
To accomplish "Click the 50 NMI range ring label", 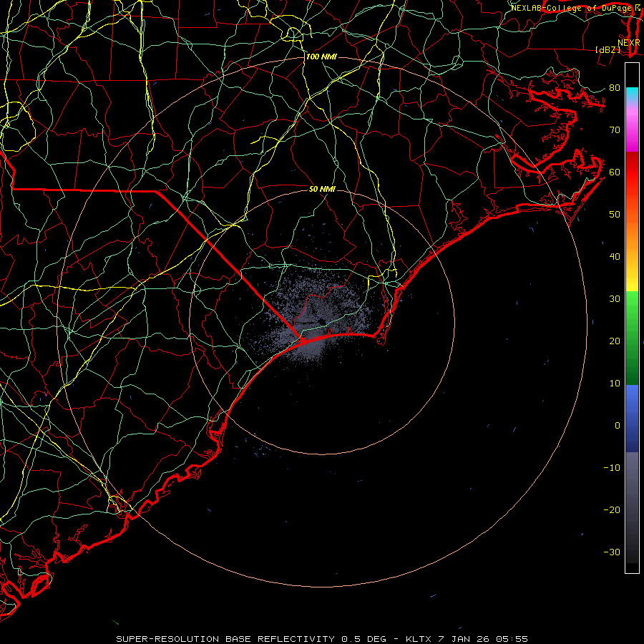I will coord(322,189).
